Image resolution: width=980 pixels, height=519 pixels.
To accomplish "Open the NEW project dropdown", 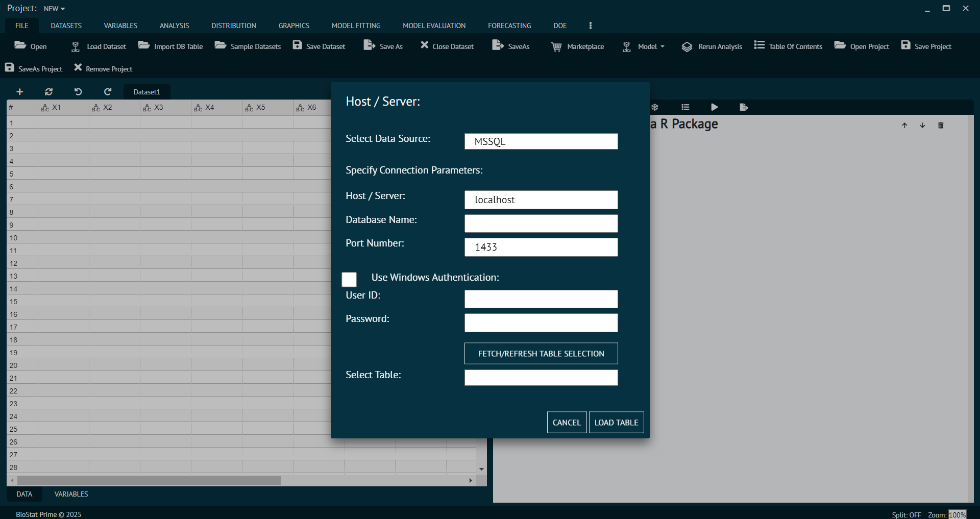I will [54, 8].
